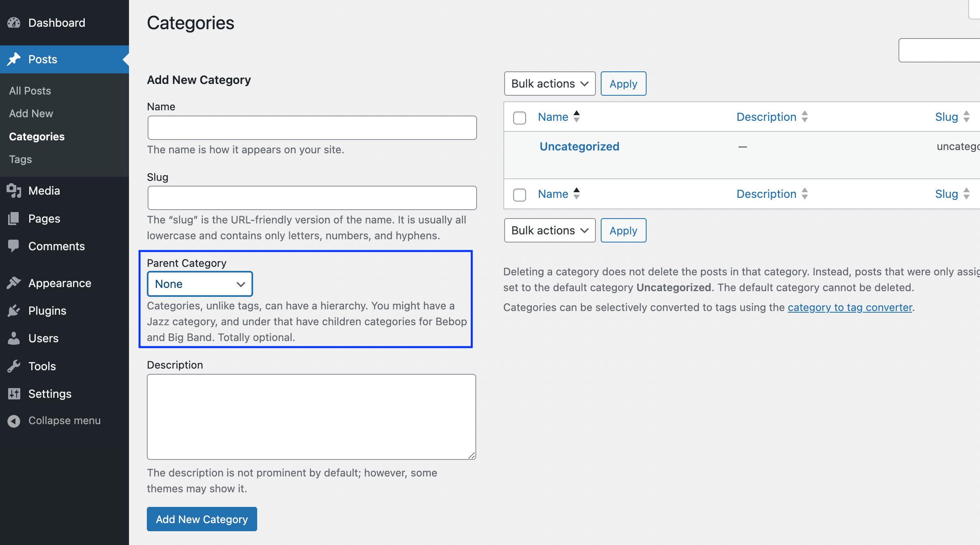
Task: Select the Appearance paintbrush icon
Action: (x=14, y=283)
